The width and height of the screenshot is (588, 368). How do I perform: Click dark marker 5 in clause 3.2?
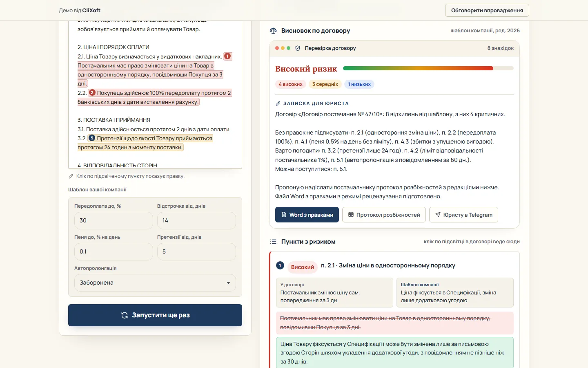tap(92, 138)
